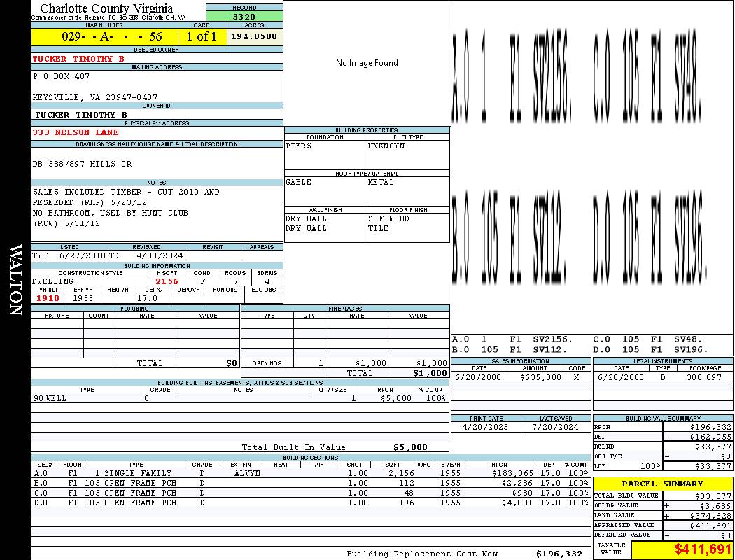This screenshot has width=735, height=560.
Task: Click the No Image Found placeholder
Action: coord(367,63)
